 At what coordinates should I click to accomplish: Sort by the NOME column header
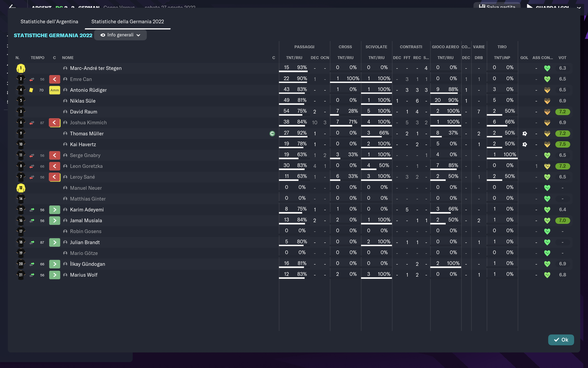(x=68, y=57)
